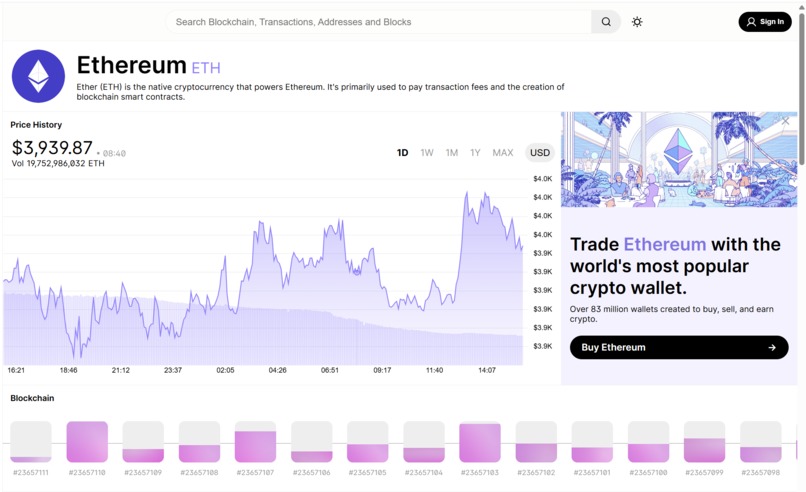Open block #23657102

(536, 442)
